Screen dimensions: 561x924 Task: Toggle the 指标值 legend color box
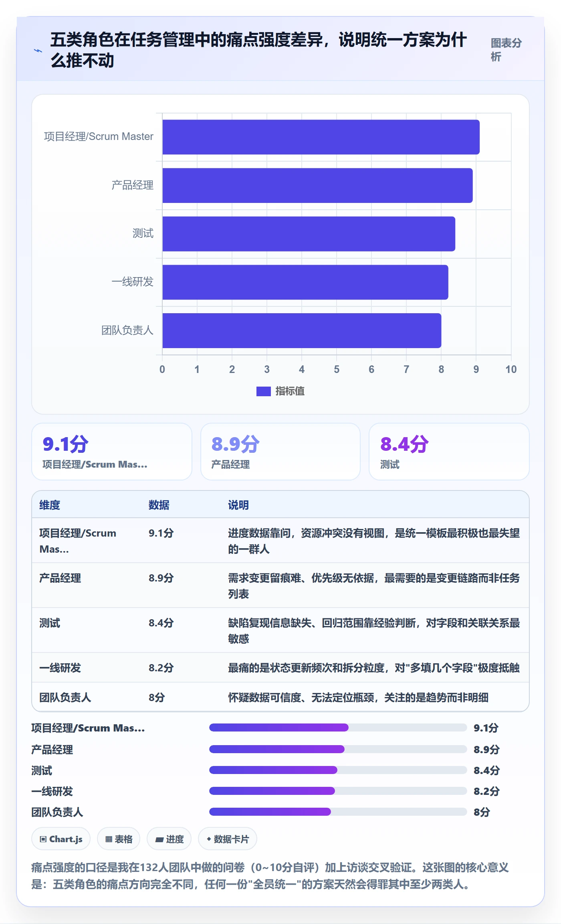pyautogui.click(x=264, y=391)
